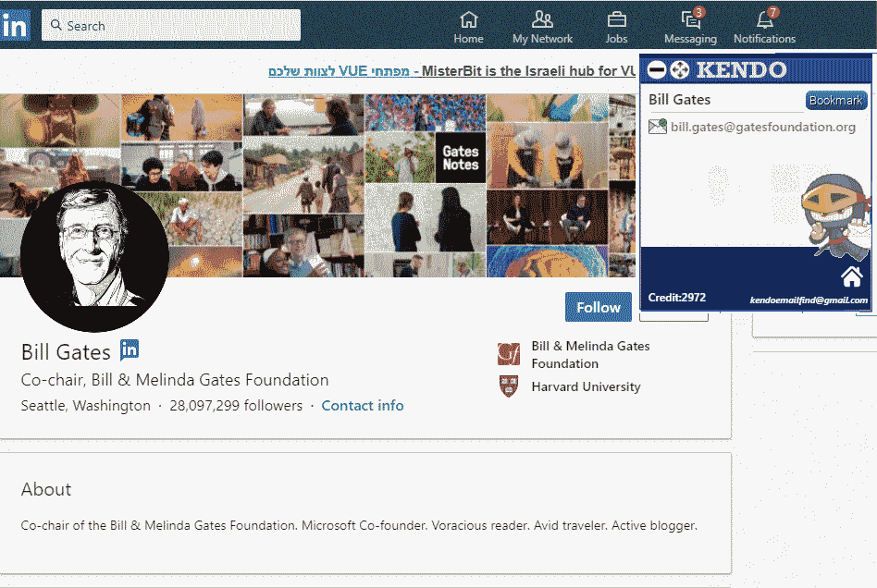
Task: Click the Kendo move arrows icon
Action: (680, 70)
